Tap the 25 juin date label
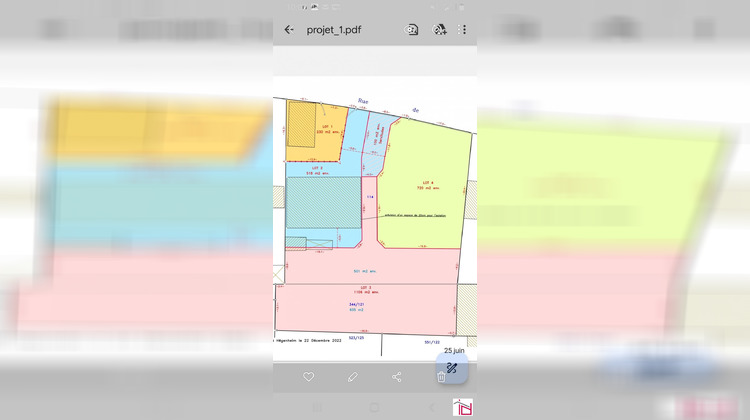The height and width of the screenshot is (420, 750). (455, 351)
